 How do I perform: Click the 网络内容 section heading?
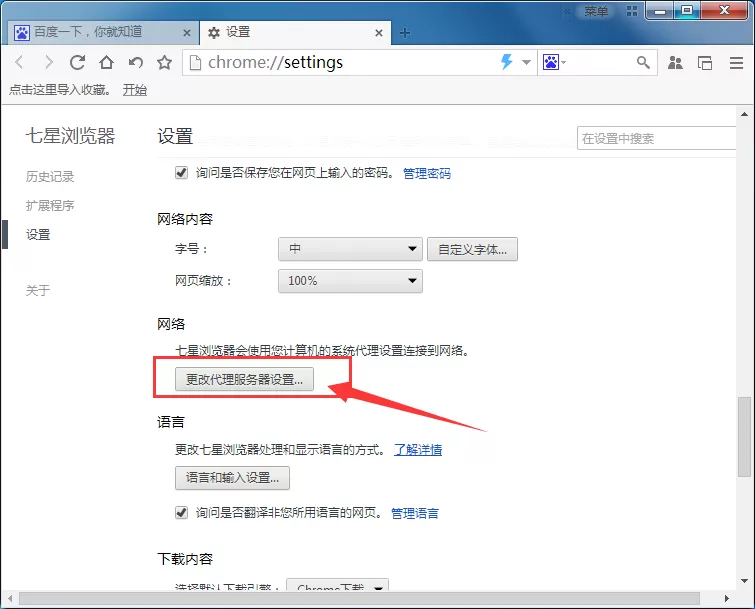pyautogui.click(x=185, y=219)
